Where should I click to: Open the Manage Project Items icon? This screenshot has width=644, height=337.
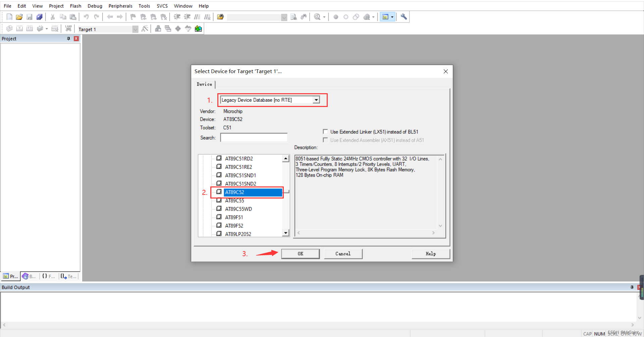(x=158, y=29)
